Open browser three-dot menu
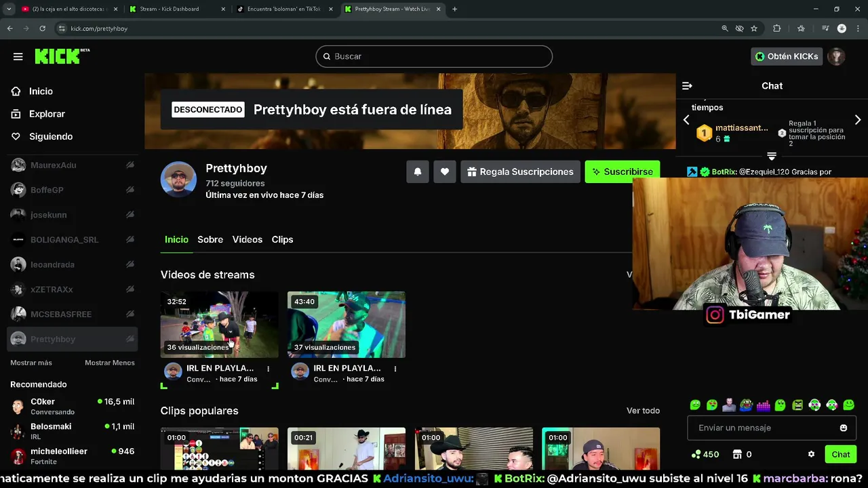Viewport: 868px width, 488px height. tap(858, 28)
